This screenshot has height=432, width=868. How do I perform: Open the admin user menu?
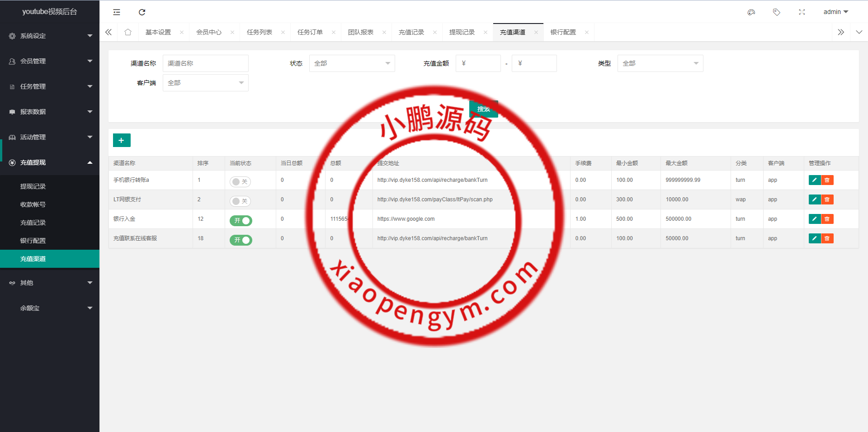pyautogui.click(x=836, y=12)
